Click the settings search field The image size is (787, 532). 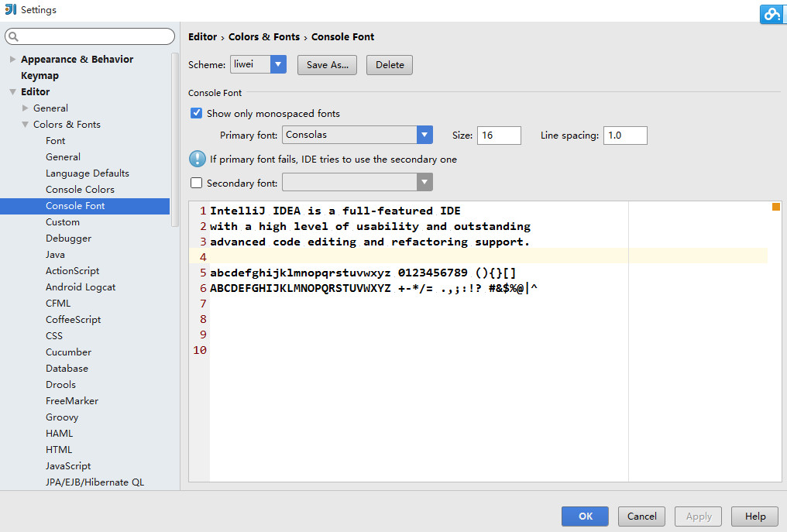90,36
